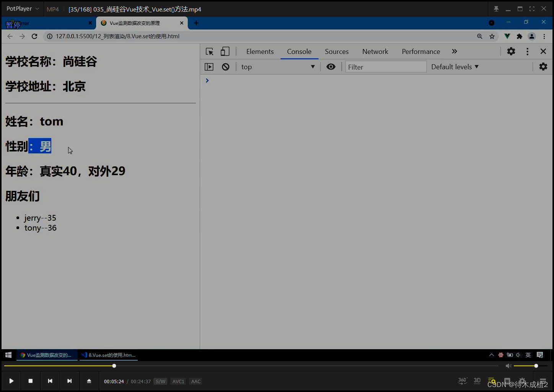Click the address bar URL

coord(117,36)
